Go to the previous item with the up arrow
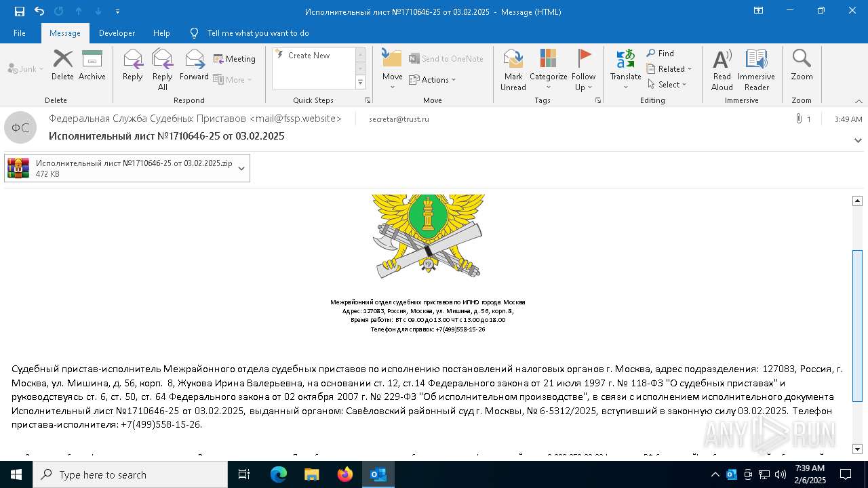868x488 pixels. (78, 11)
